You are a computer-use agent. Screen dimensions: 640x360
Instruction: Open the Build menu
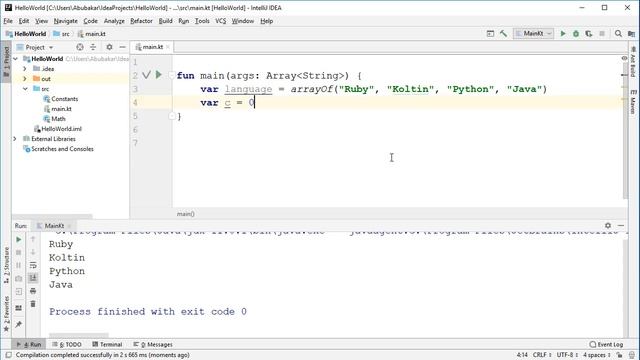pos(165,21)
